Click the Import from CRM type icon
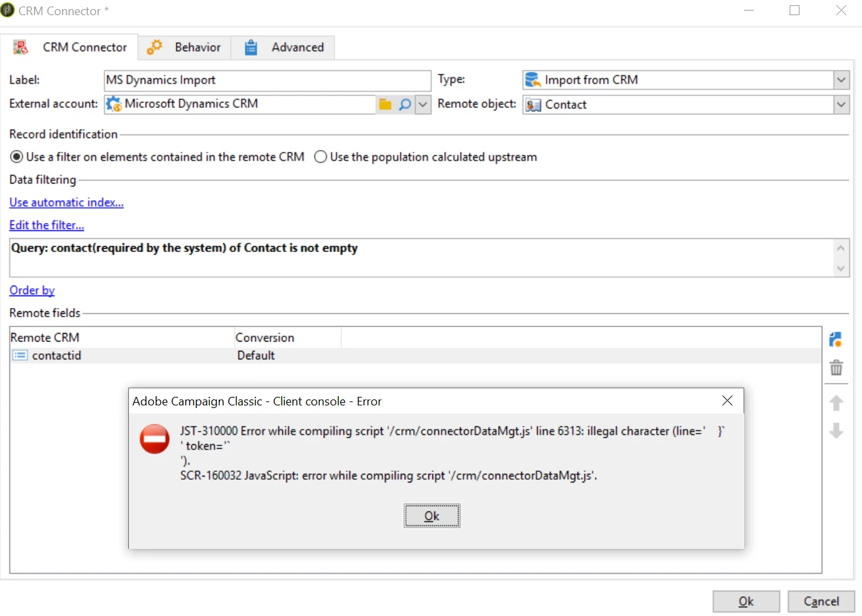 (532, 80)
